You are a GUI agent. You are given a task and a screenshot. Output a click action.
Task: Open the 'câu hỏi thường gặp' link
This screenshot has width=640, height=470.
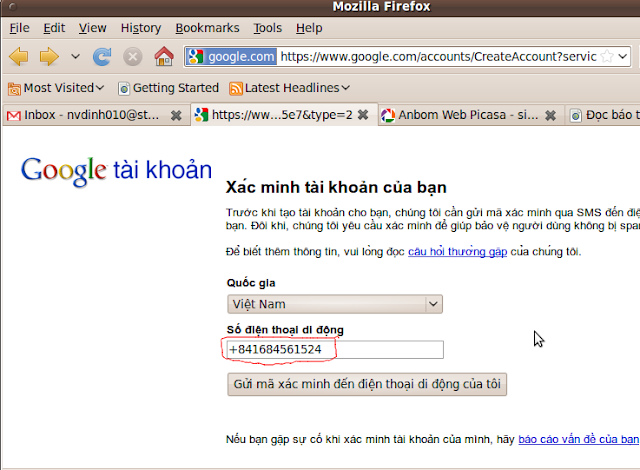coord(458,251)
